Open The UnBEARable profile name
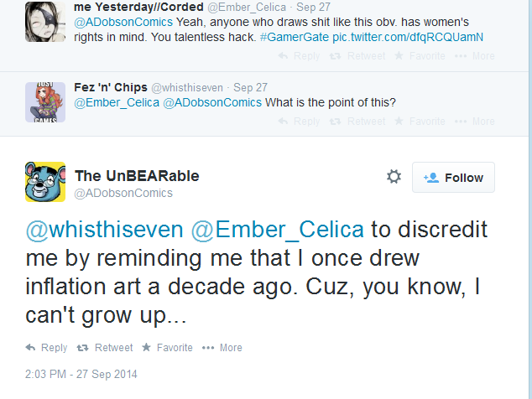The image size is (532, 399). [x=137, y=175]
